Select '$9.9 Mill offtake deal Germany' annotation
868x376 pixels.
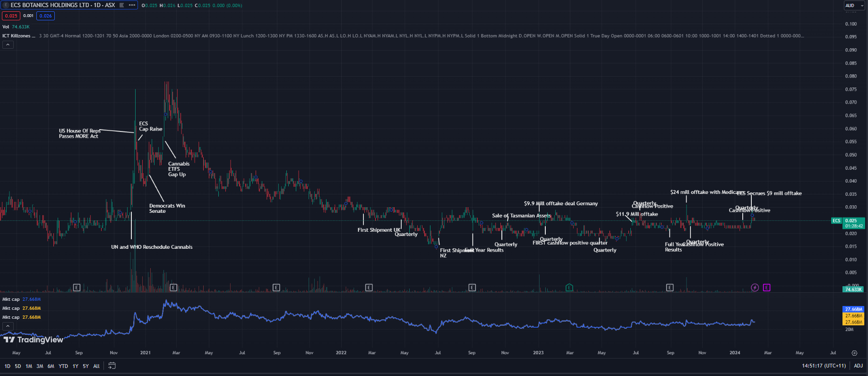point(561,203)
